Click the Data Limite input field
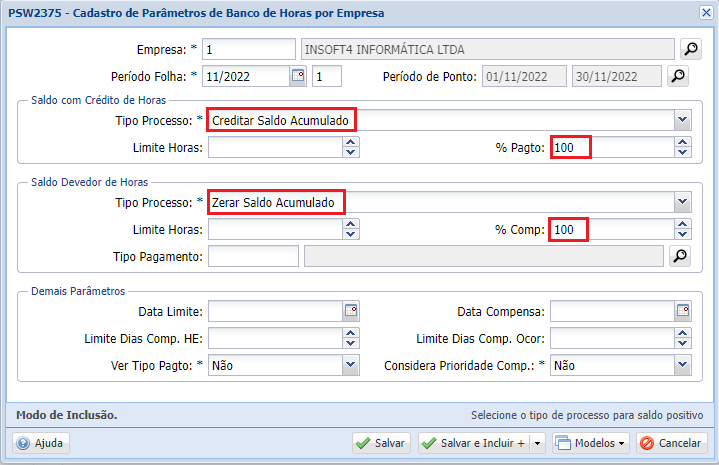 [x=276, y=311]
